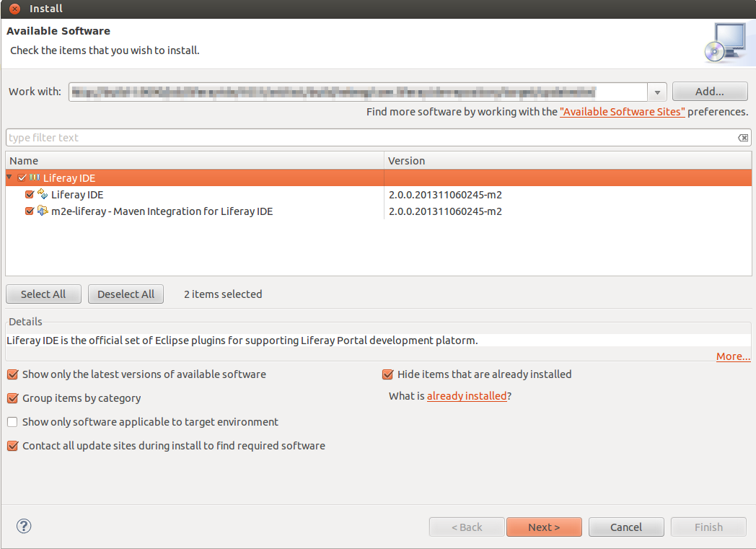This screenshot has width=756, height=549.
Task: Toggle 'Show only the latest versions' checkbox
Action: click(x=13, y=374)
